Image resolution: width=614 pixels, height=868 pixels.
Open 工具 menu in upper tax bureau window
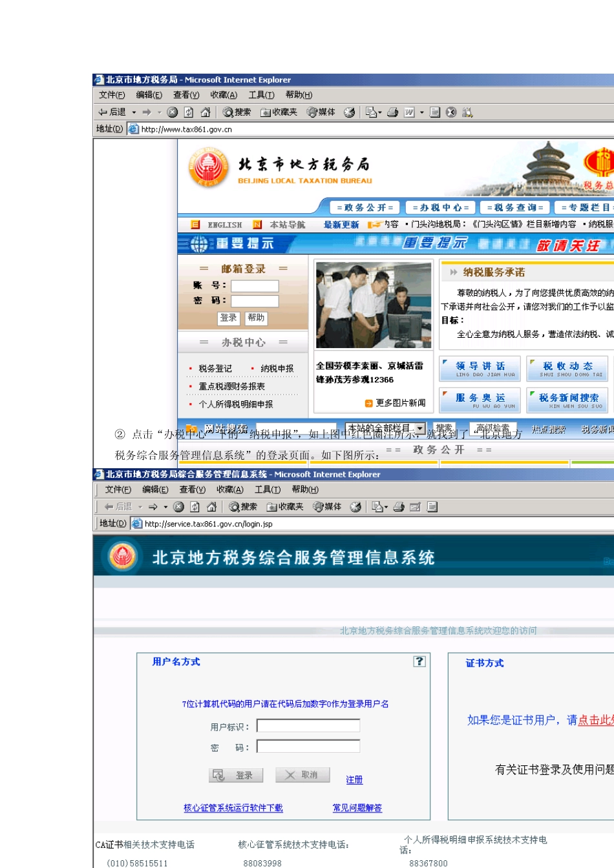(x=262, y=95)
